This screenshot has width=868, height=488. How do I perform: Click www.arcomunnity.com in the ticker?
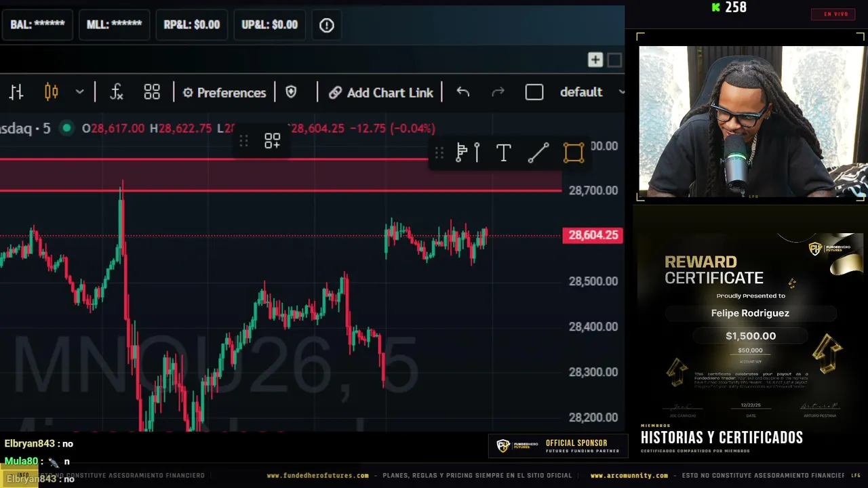pyautogui.click(x=629, y=476)
